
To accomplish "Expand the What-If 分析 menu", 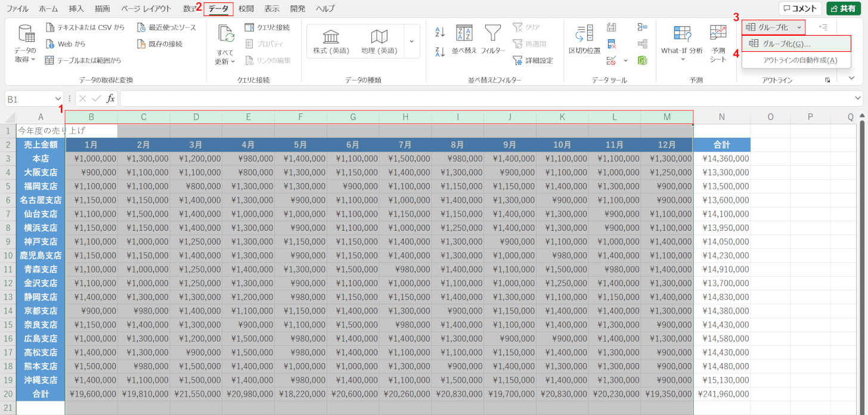I will tap(681, 43).
